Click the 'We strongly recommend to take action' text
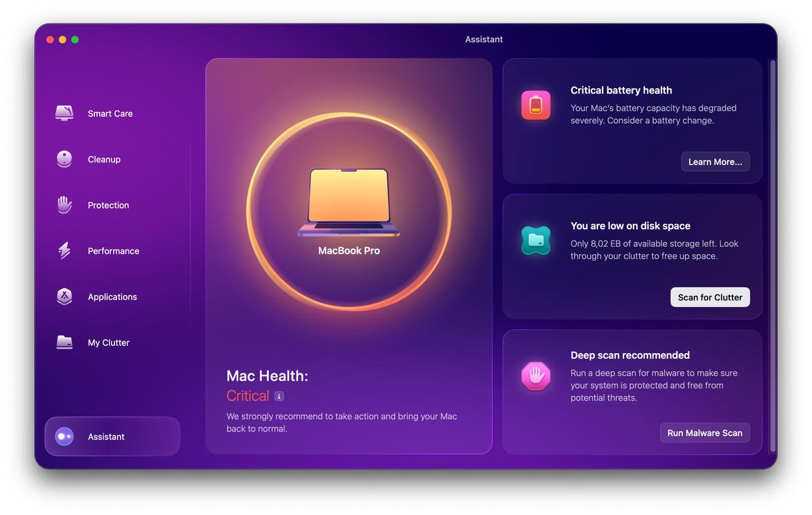This screenshot has width=812, height=515. coord(342,423)
